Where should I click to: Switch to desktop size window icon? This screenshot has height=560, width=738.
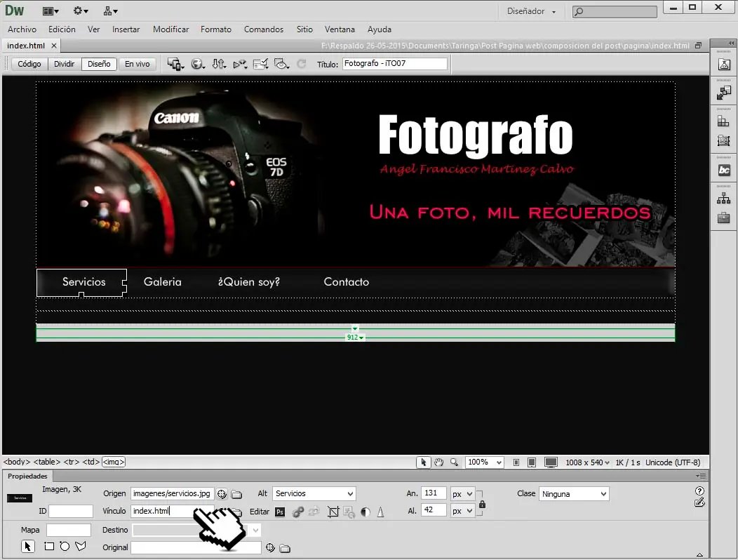551,462
